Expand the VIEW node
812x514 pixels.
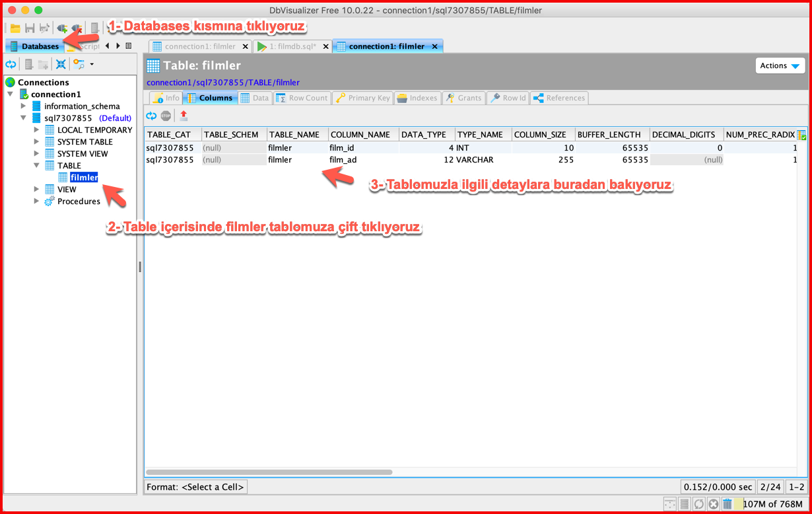point(37,189)
